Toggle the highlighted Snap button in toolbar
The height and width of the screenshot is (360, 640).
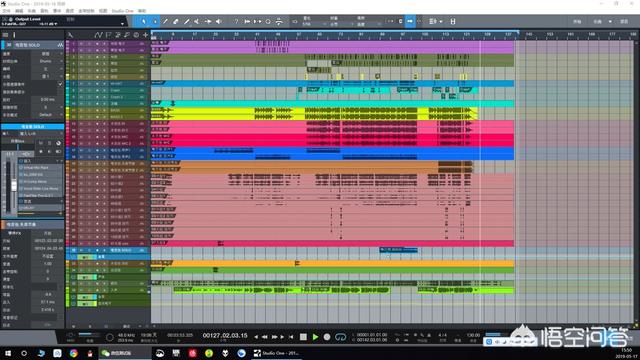[x=410, y=21]
